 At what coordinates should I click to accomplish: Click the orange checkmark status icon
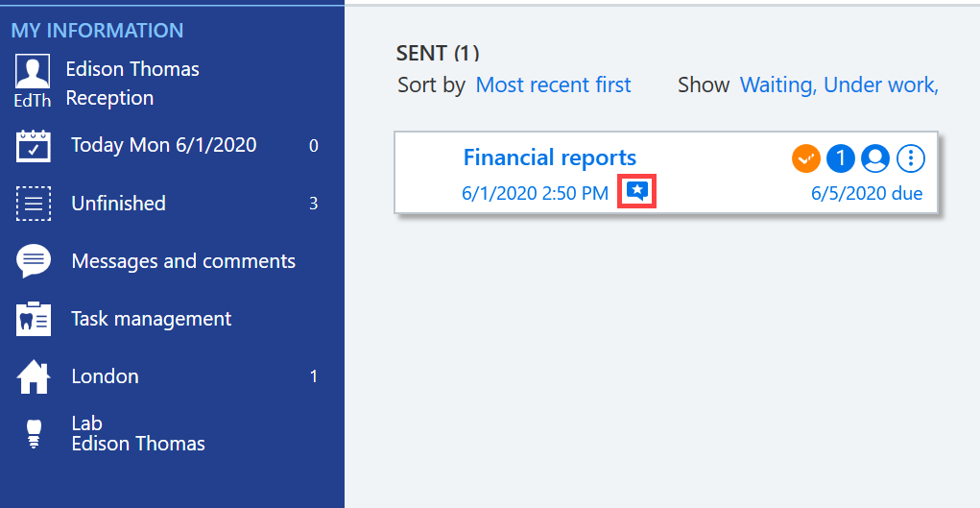click(x=805, y=158)
